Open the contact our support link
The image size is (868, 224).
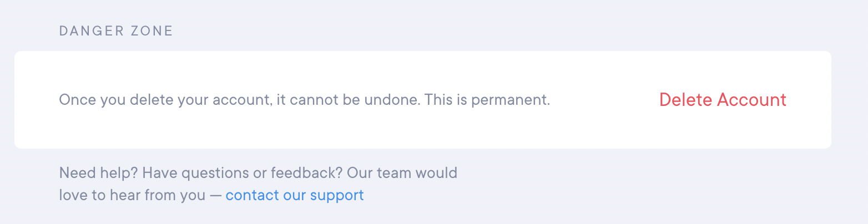coord(295,195)
